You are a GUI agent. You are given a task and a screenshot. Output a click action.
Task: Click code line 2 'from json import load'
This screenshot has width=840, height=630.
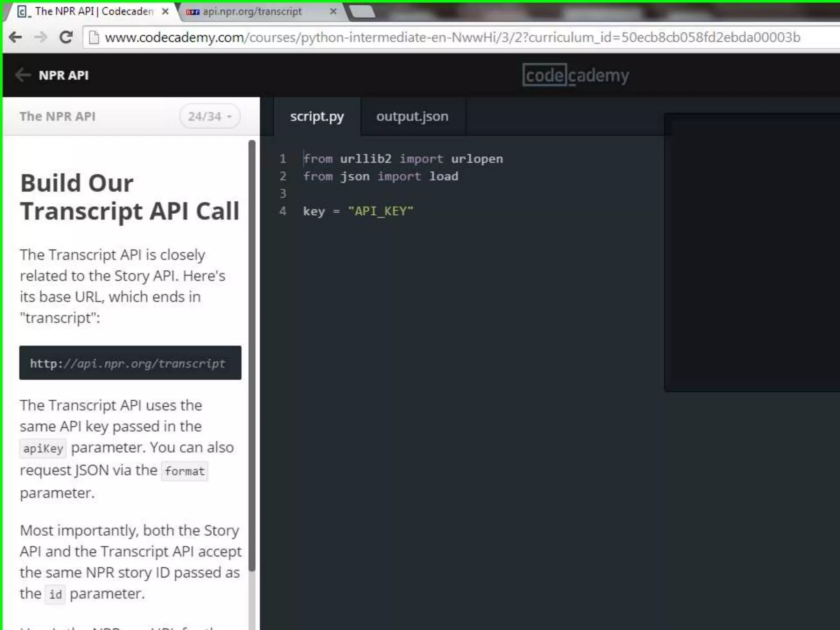coord(381,176)
